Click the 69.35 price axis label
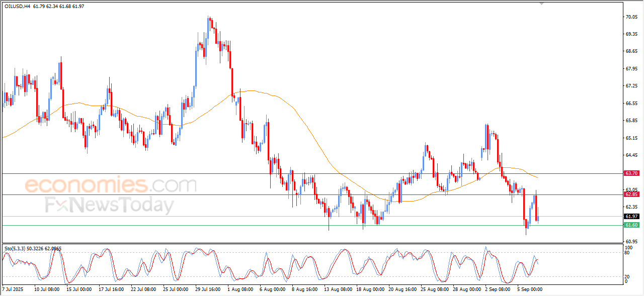 click(x=632, y=34)
